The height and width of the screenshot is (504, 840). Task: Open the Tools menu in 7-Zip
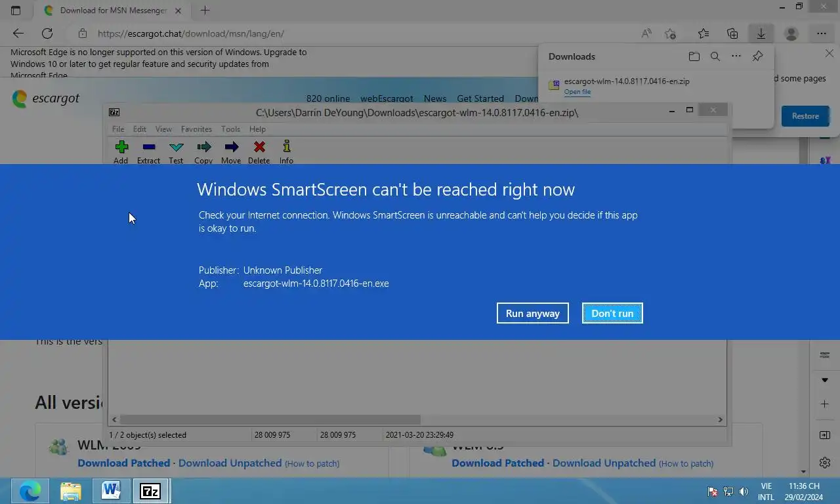[230, 129]
